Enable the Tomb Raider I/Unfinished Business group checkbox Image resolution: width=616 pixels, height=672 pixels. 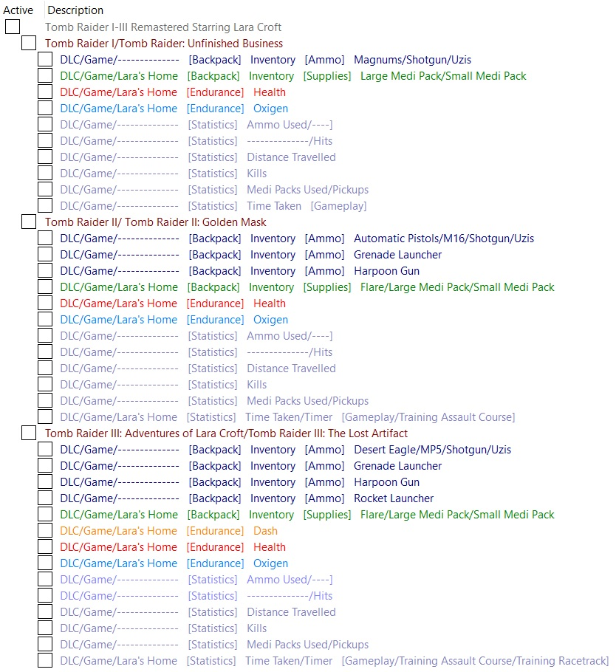(29, 43)
